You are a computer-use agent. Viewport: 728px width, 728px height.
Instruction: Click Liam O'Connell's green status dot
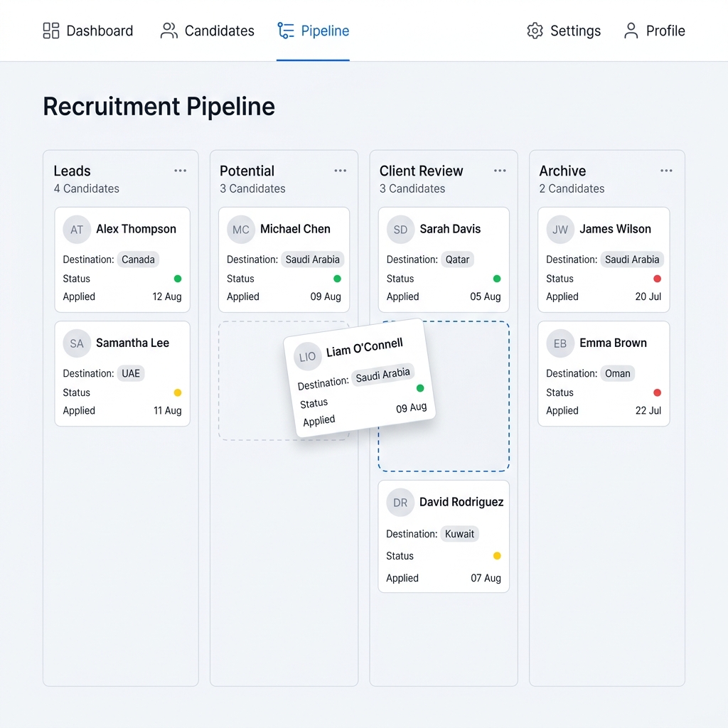pos(420,388)
